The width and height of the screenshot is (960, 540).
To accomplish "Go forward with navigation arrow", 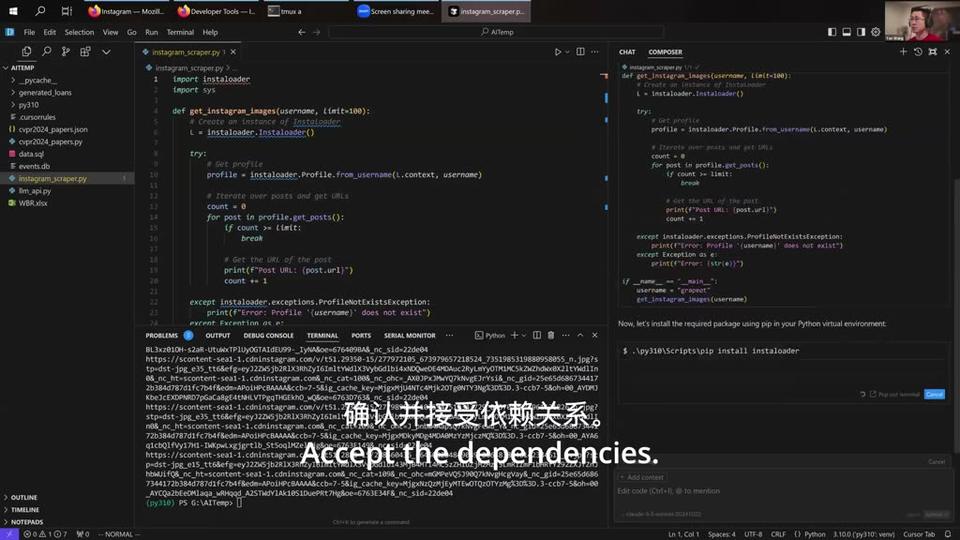I will (317, 32).
